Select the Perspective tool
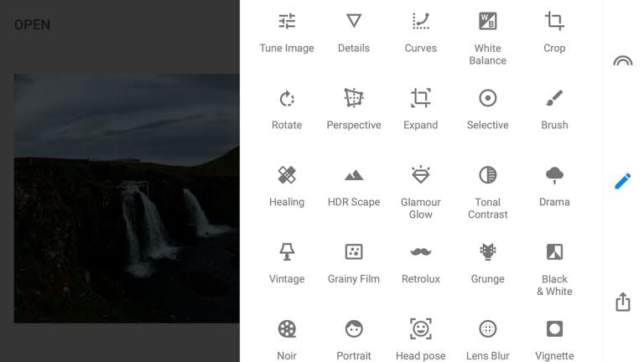Screen dimensions: 644x362 [x=354, y=110]
